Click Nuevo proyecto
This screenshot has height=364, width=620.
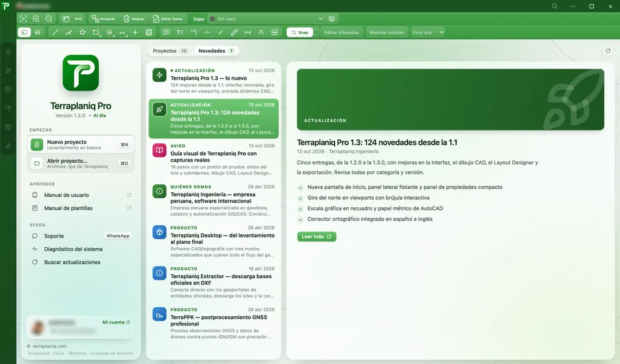click(81, 145)
